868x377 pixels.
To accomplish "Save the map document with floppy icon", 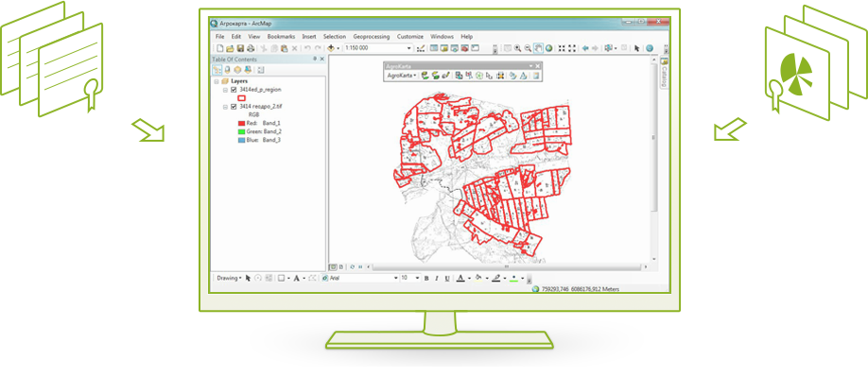I will 240,48.
